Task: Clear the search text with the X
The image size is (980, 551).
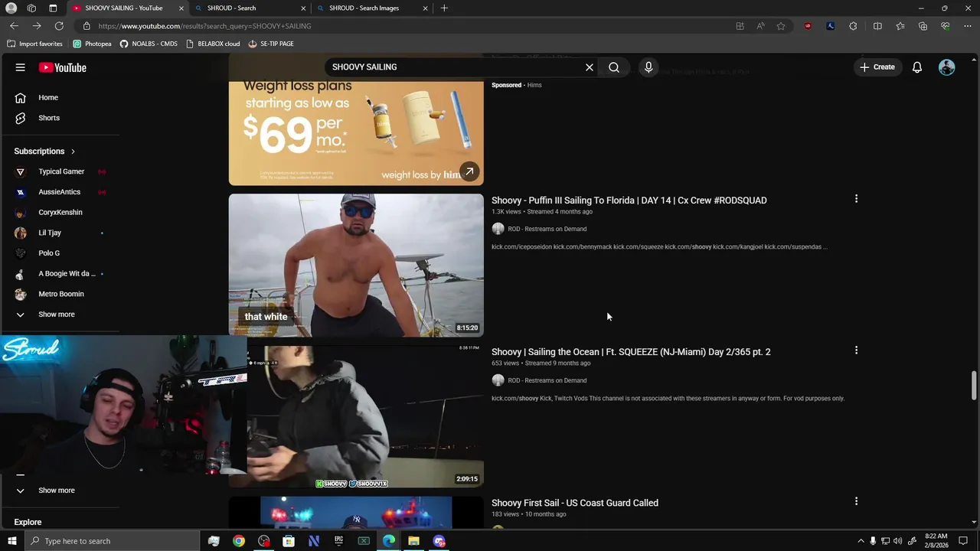Action: [590, 67]
